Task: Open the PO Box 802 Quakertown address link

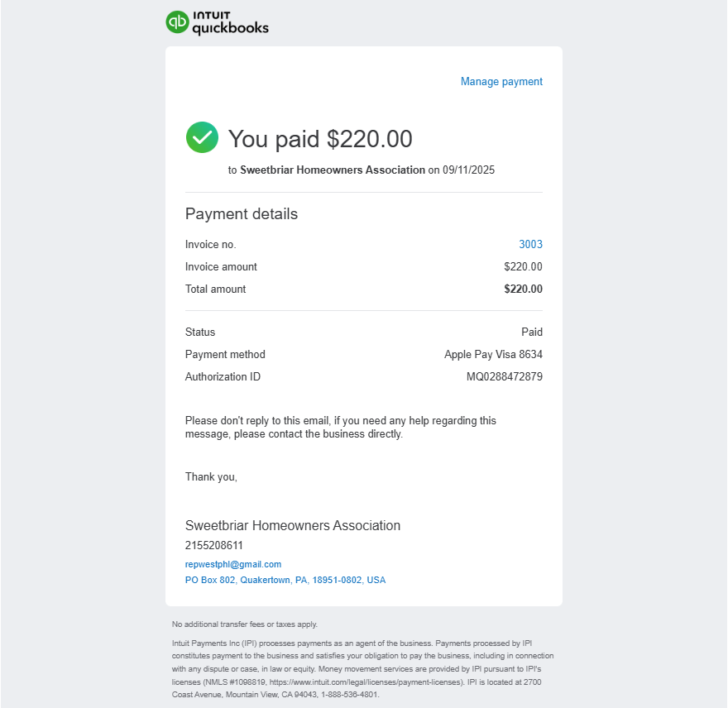Action: click(x=285, y=580)
